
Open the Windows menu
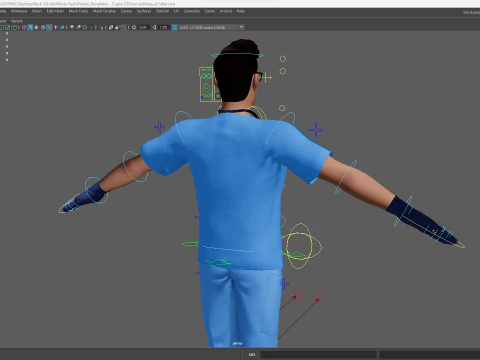tap(19, 11)
